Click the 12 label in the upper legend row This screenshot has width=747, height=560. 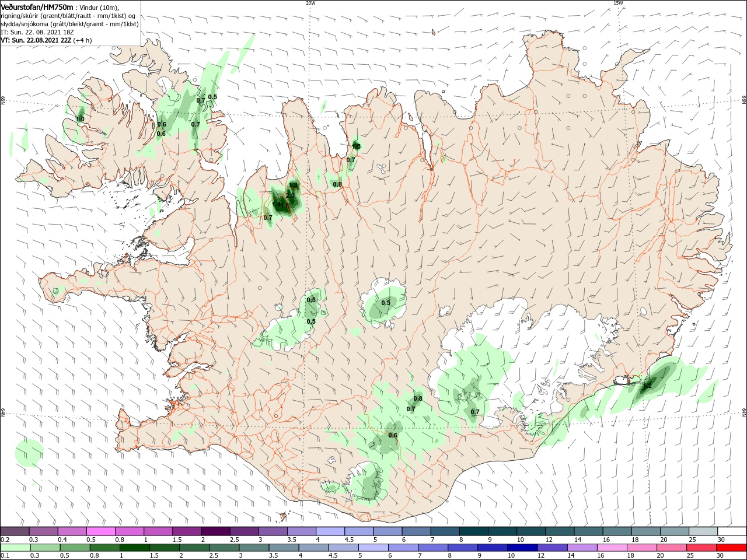549,540
